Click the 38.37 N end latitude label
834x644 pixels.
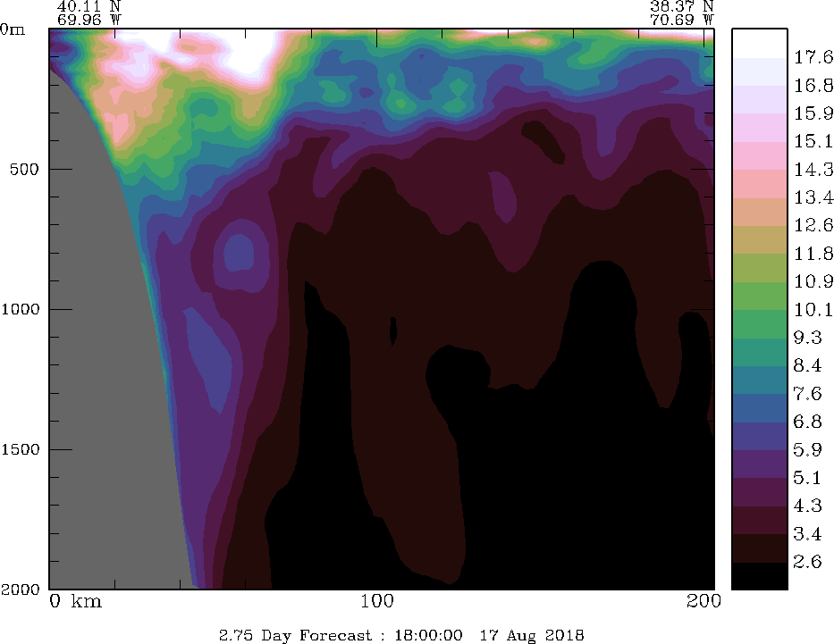(x=681, y=6)
